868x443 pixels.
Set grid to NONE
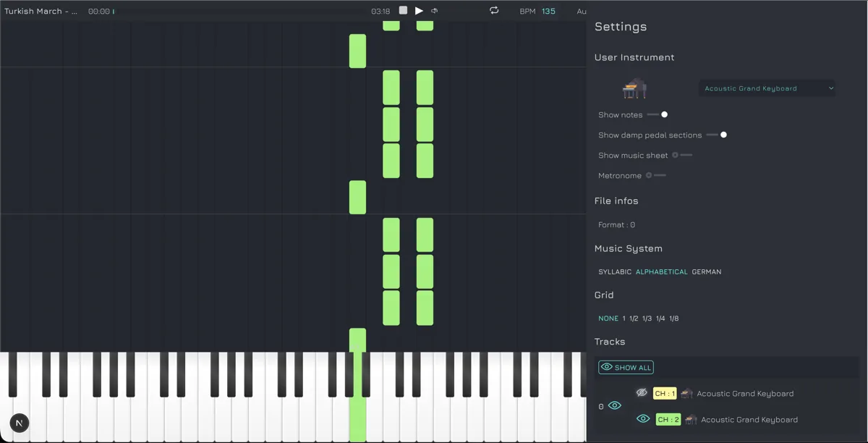tap(608, 318)
